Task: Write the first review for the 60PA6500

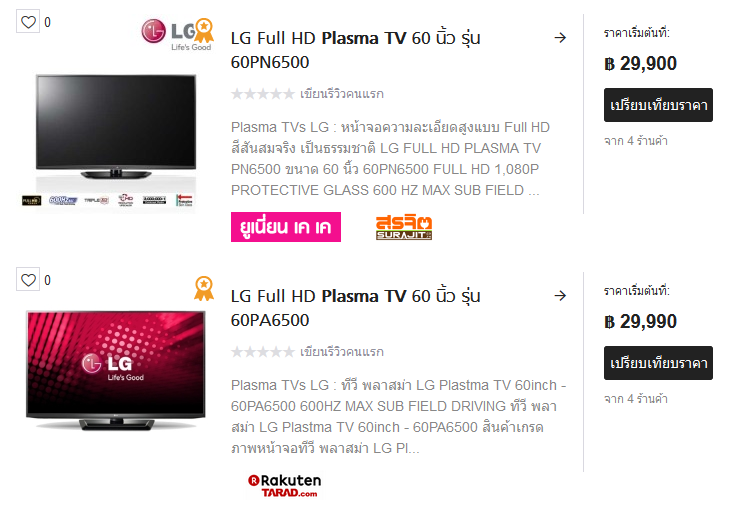Action: click(342, 352)
